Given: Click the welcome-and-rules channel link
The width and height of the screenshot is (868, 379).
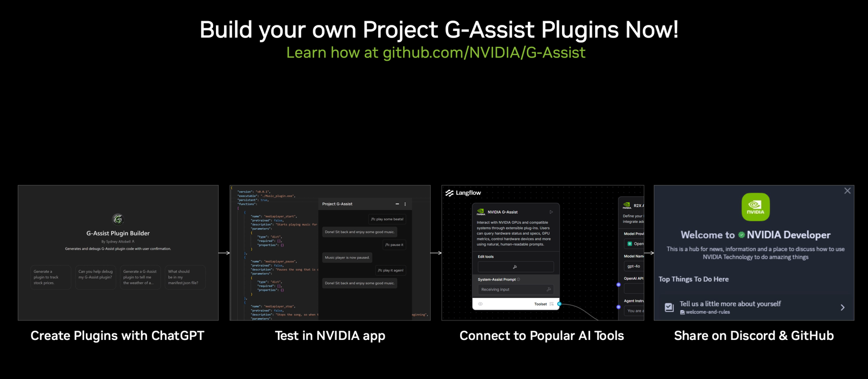Looking at the screenshot, I should pyautogui.click(x=705, y=312).
